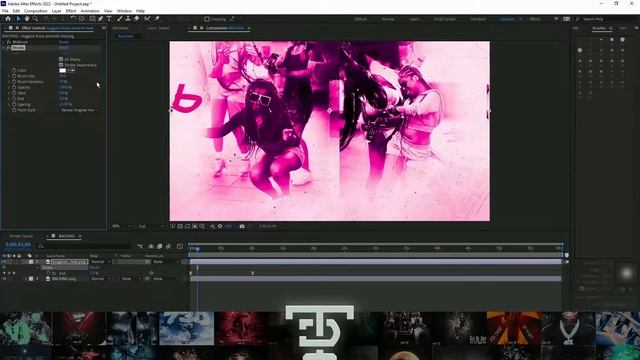Click Reset for the Write-on effect
This screenshot has width=640, height=360.
pyautogui.click(x=64, y=42)
